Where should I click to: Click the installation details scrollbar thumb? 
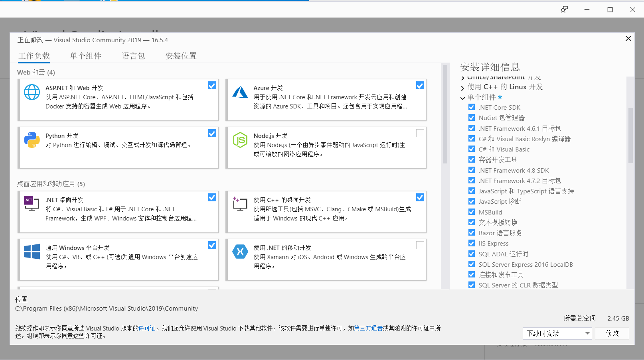[630, 136]
